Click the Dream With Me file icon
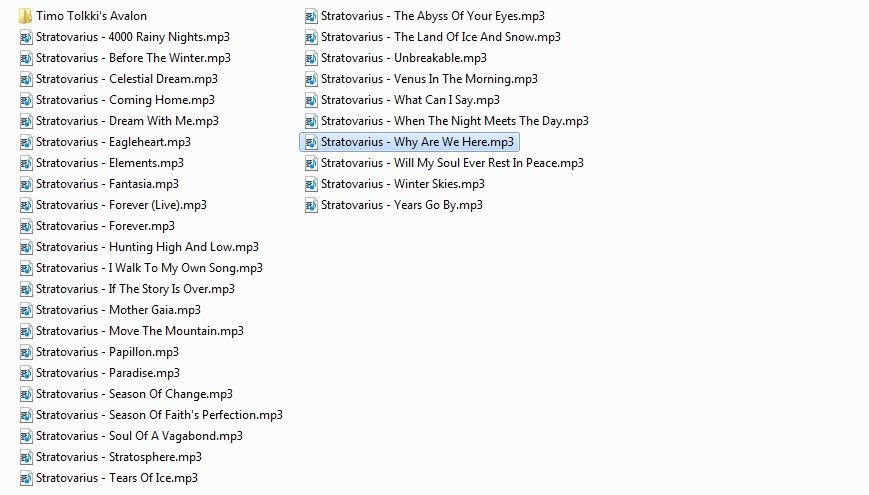This screenshot has height=495, width=869. pos(26,121)
